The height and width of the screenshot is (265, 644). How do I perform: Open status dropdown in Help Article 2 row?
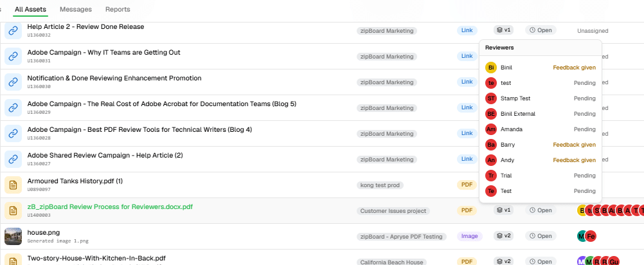click(541, 30)
